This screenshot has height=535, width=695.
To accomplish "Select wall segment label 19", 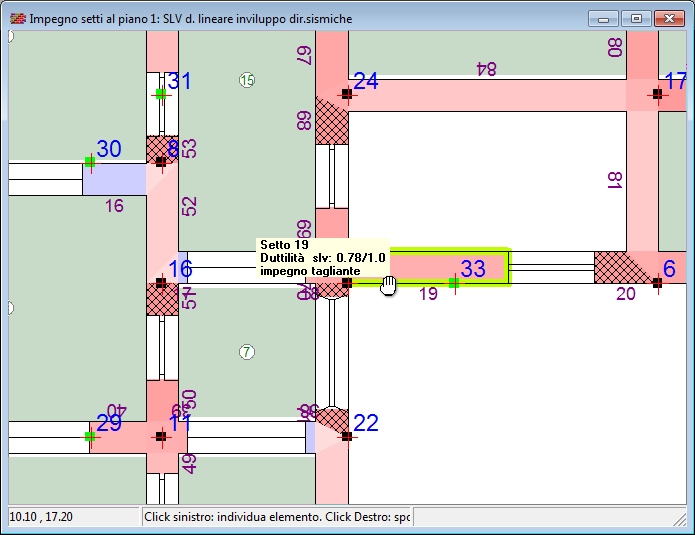I will point(428,293).
